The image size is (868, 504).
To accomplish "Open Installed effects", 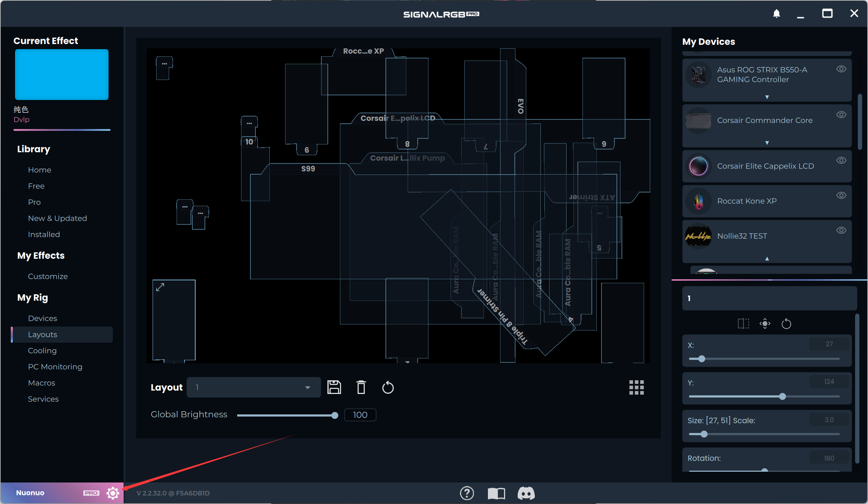I will 44,234.
